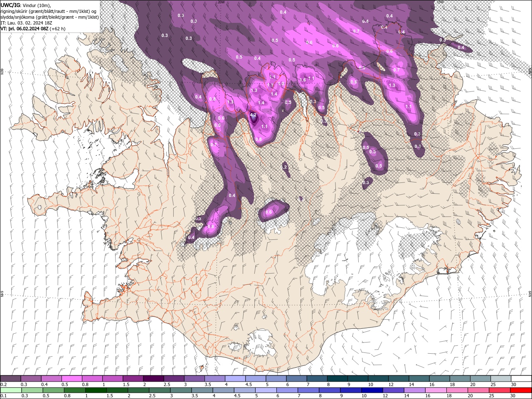Pick the 0.5 green swatch in lower rain legend
532x399 pixels.
pos(53,390)
